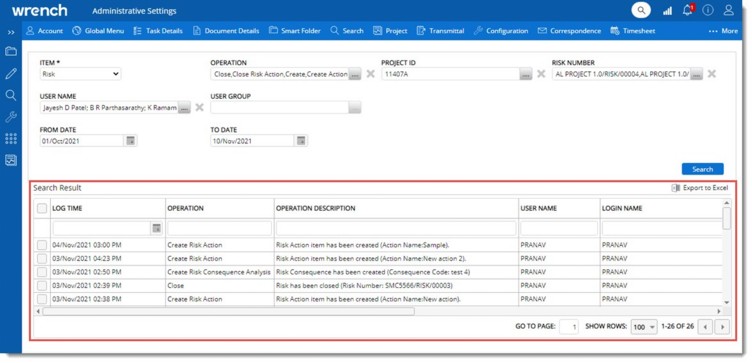752x363 pixels.
Task: Open the RISK NUMBER browse ellipsis button
Action: [697, 74]
